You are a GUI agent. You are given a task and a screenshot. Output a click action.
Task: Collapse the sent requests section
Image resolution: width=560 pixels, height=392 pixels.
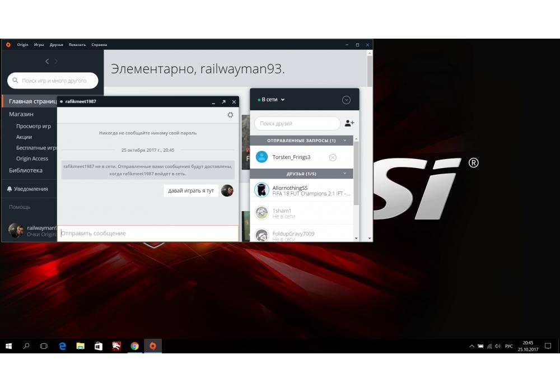(345, 141)
